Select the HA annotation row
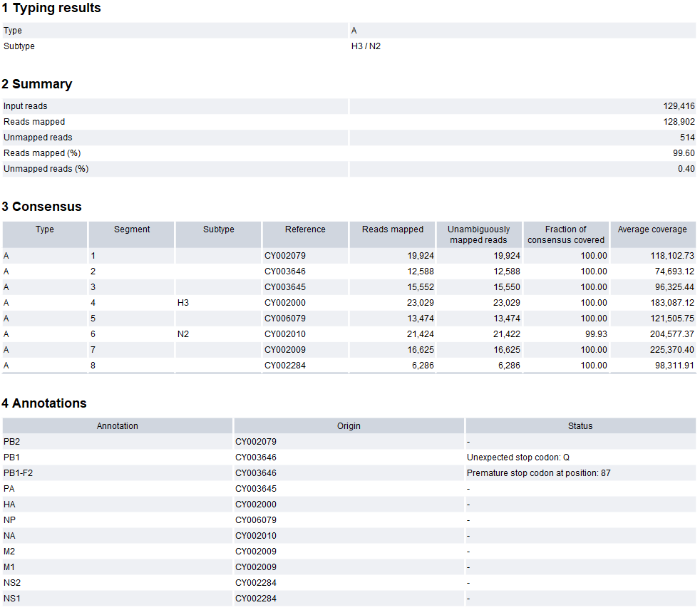The width and height of the screenshot is (700, 610). click(x=349, y=505)
